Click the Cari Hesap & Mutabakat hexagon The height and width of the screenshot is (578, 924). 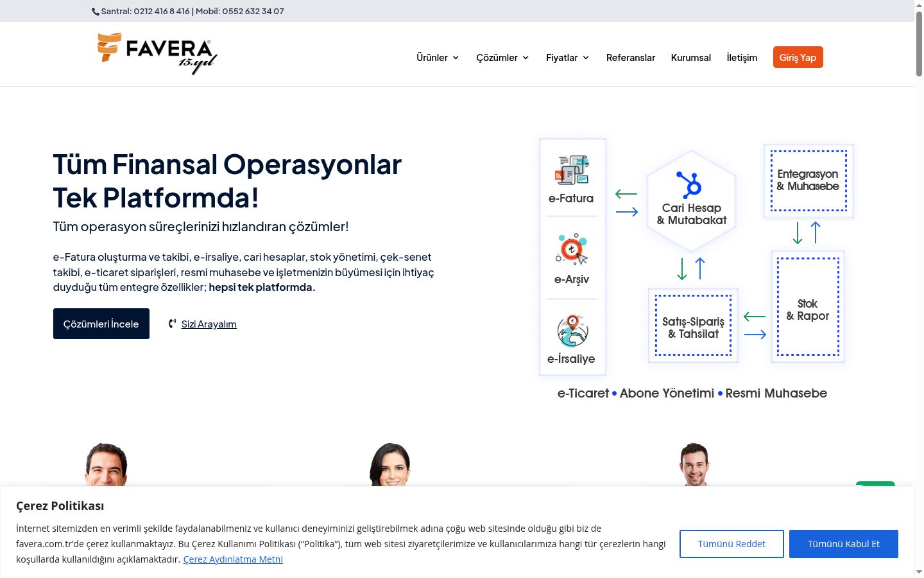691,201
